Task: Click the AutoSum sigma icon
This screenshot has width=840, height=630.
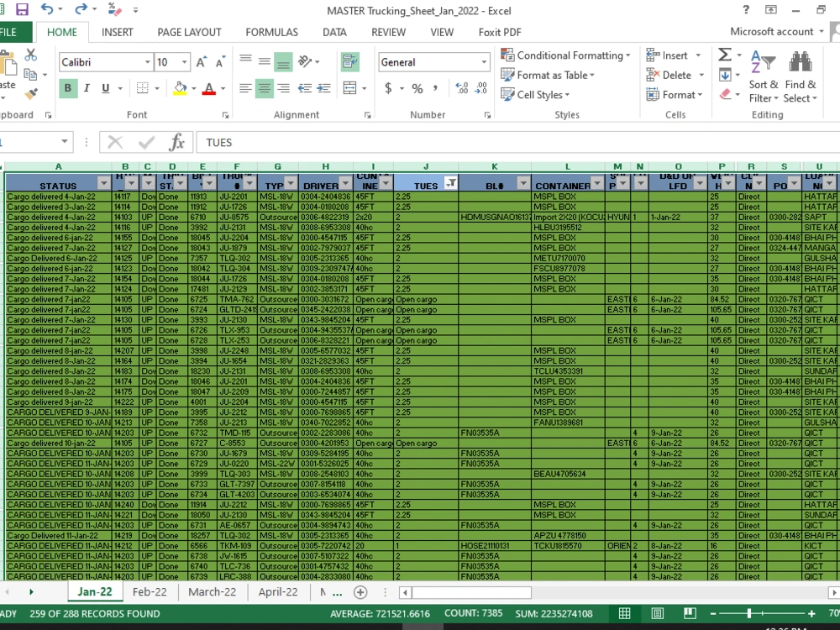Action: (725, 55)
